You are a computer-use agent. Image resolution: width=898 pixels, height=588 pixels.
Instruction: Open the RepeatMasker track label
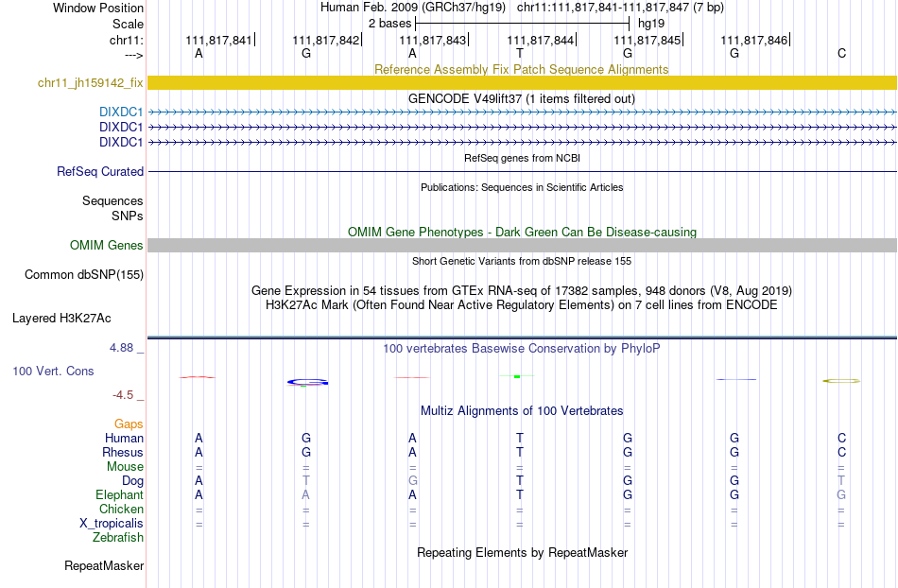tap(104, 565)
